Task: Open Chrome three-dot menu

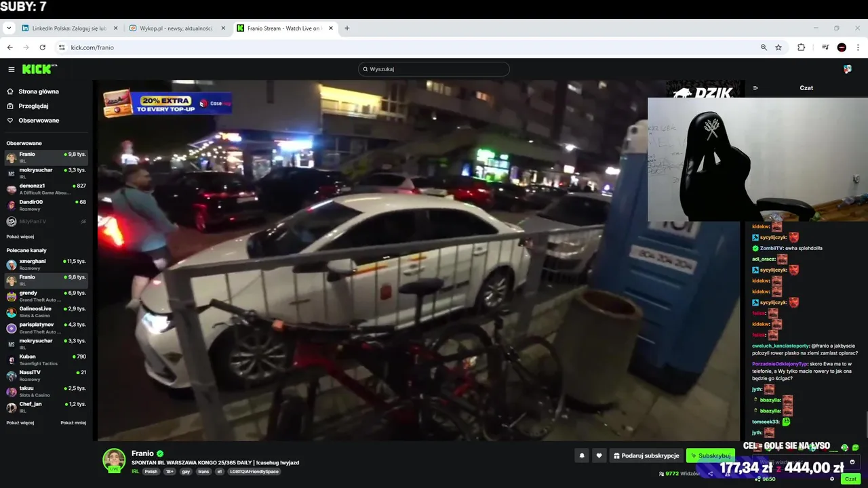Action: click(859, 47)
